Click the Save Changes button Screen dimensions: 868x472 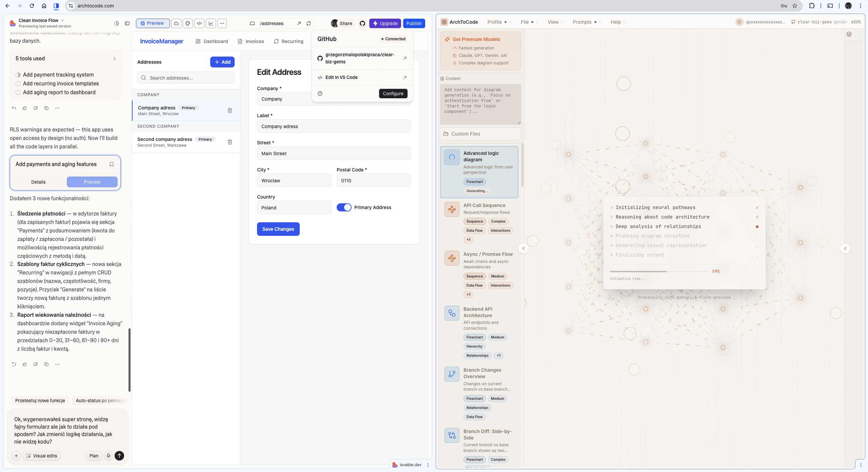pyautogui.click(x=278, y=229)
